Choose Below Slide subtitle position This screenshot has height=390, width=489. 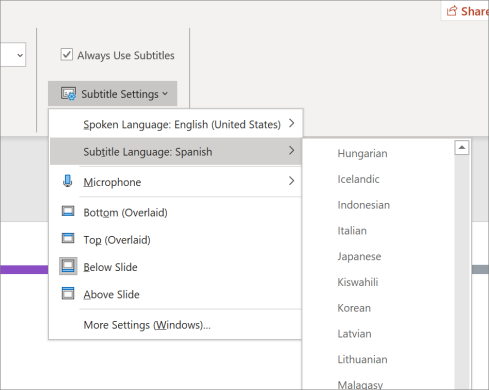[176, 267]
